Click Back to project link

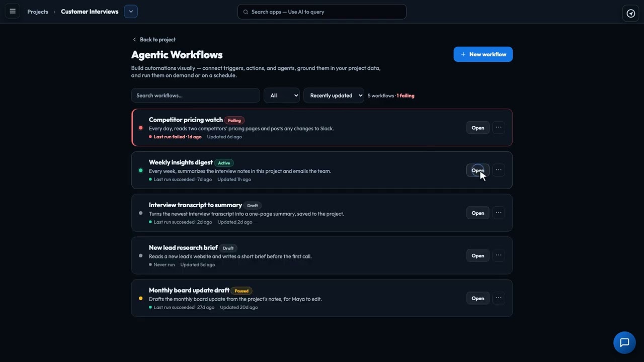click(154, 39)
